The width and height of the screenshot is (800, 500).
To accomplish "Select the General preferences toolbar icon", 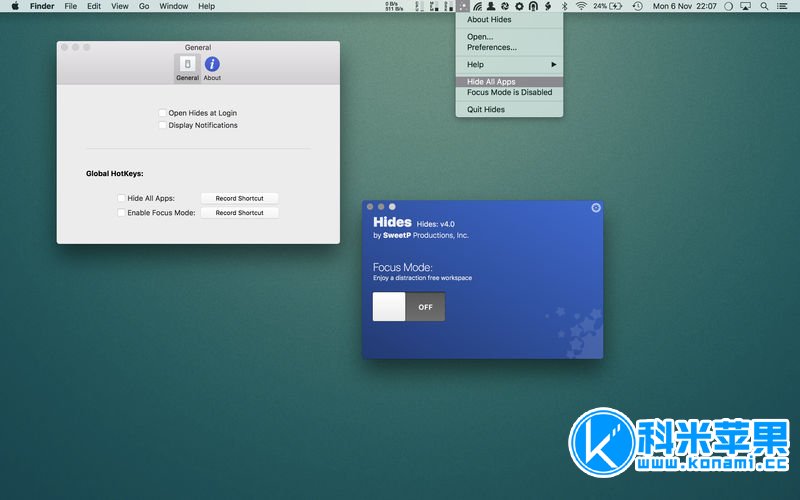I will (187, 68).
